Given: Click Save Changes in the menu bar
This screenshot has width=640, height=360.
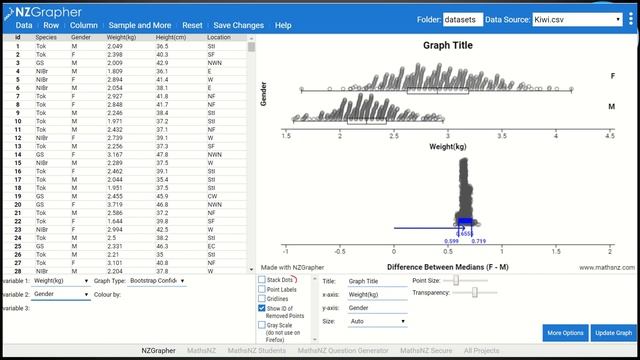Looking at the screenshot, I should [x=238, y=25].
